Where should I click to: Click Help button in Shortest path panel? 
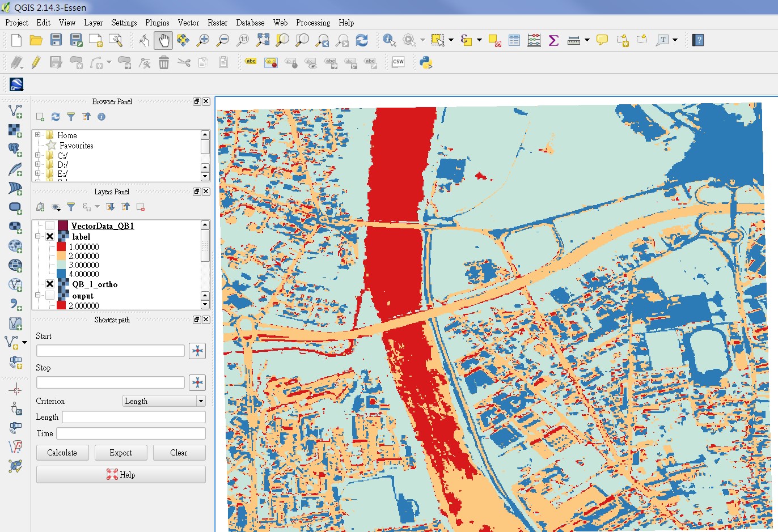pyautogui.click(x=121, y=475)
